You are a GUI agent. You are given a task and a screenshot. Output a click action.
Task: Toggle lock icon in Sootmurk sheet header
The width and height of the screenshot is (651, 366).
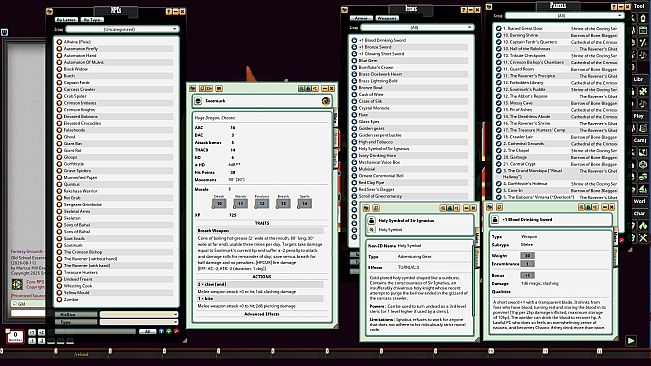(308, 88)
